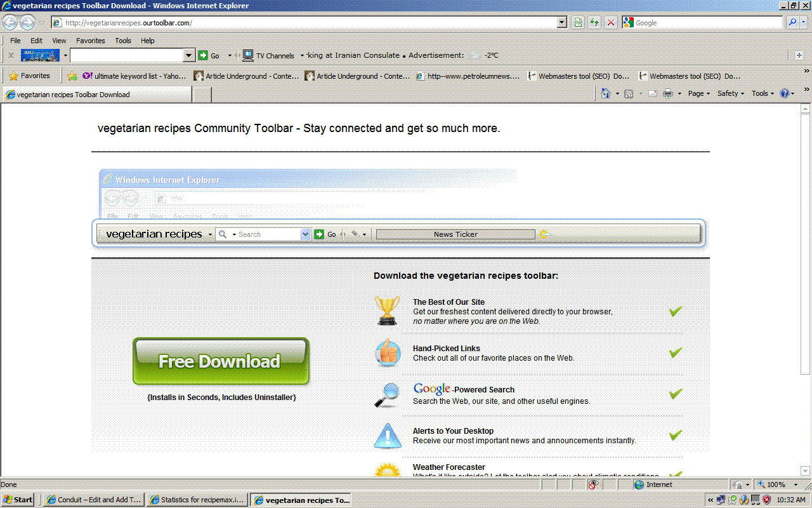Click the TV Channels monitor icon
Viewport: 812px width, 508px height.
click(248, 55)
